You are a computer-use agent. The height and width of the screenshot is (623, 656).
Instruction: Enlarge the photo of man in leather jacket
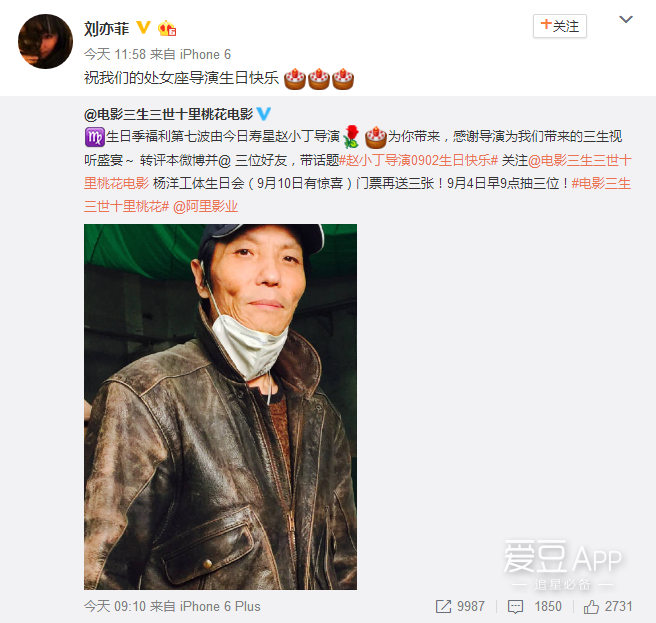click(220, 407)
